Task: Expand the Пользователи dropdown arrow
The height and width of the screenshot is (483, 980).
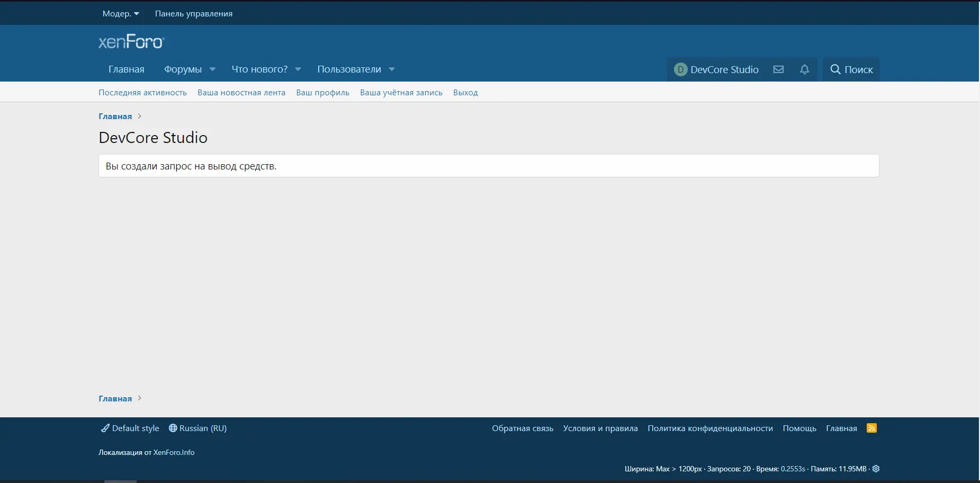Action: [x=392, y=69]
